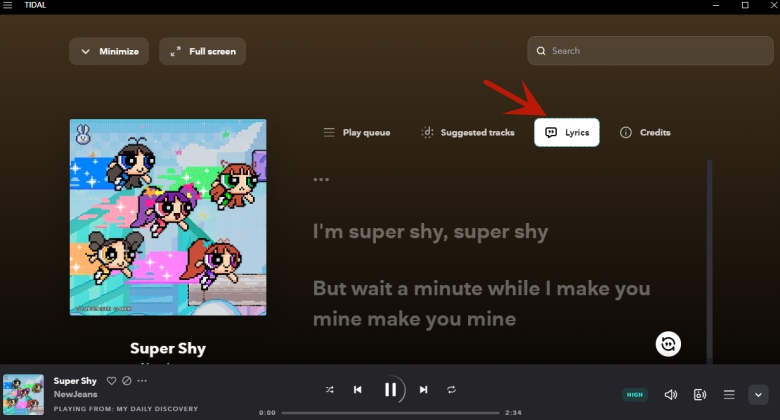
Task: Add Super Shy to favorites with heart
Action: tap(111, 381)
